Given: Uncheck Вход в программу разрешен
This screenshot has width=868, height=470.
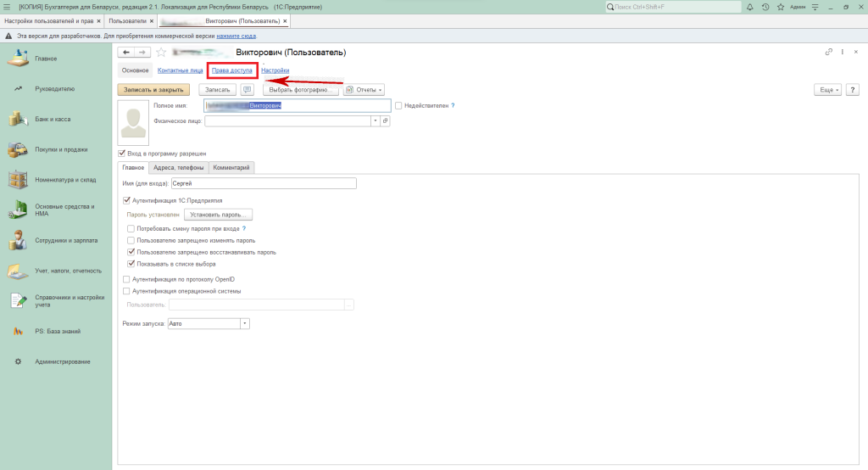Looking at the screenshot, I should point(122,154).
